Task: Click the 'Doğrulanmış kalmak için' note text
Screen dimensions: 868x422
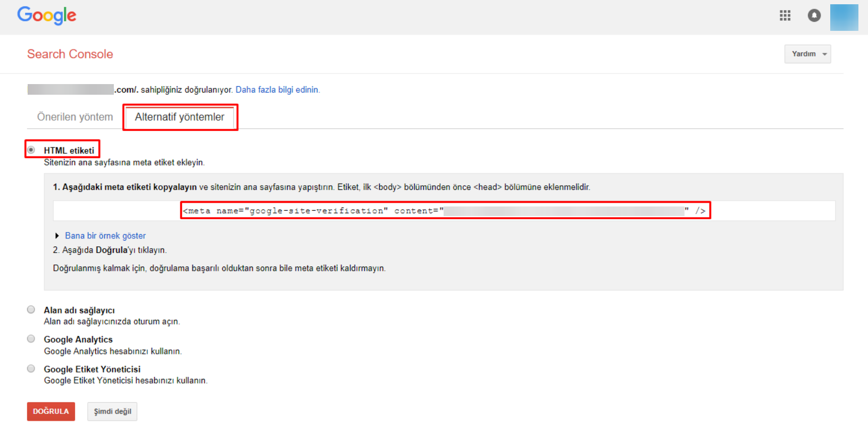Action: coord(219,268)
